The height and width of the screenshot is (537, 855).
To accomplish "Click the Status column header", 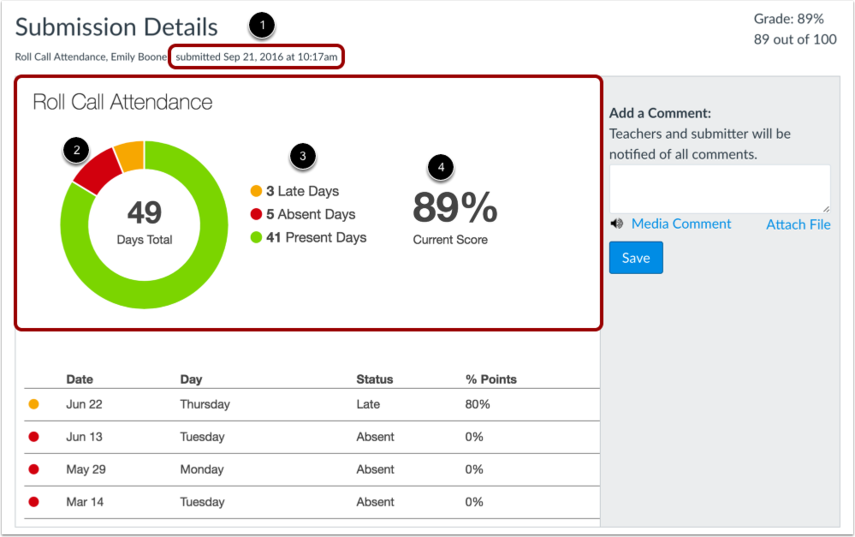I will click(x=375, y=379).
